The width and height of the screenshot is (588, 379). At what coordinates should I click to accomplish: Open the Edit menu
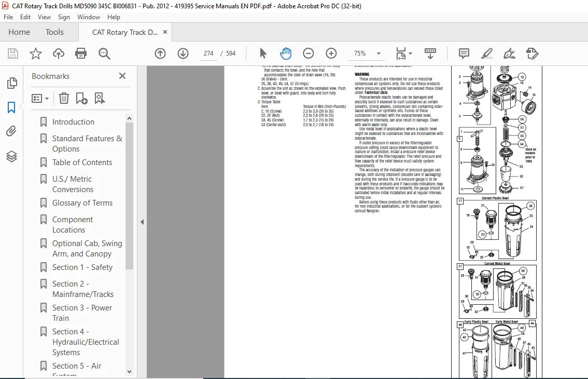pyautogui.click(x=25, y=17)
